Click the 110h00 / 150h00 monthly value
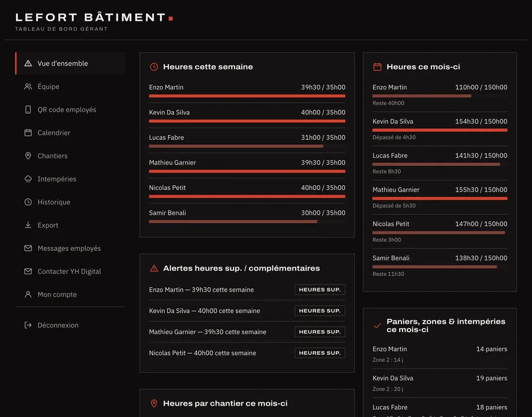532x417 pixels. point(481,88)
